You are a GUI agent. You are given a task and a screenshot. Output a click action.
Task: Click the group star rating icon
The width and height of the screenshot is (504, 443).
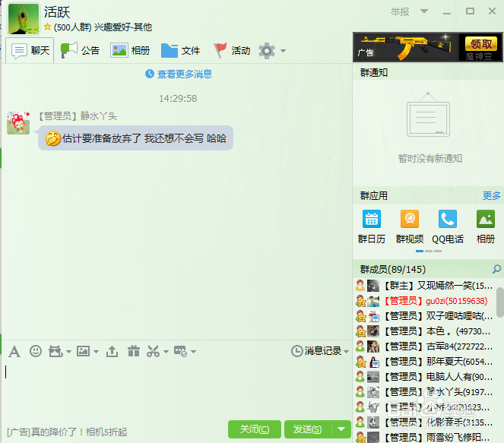pyautogui.click(x=48, y=27)
